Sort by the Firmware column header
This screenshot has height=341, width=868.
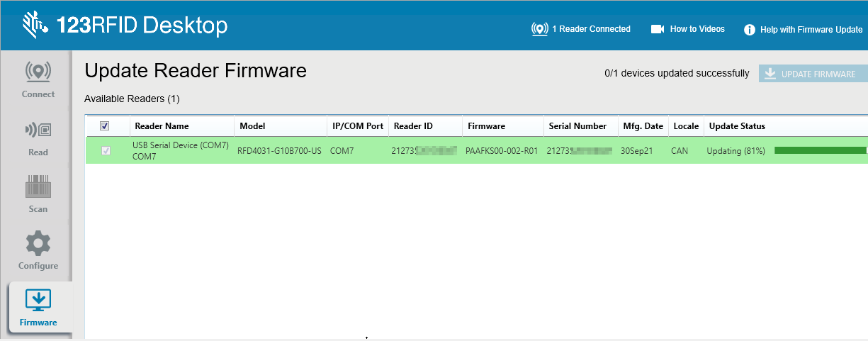(x=486, y=126)
